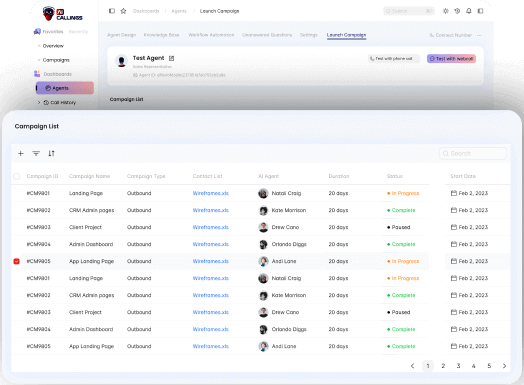Switch theme using the sun icon
The image size is (524, 385).
[445, 11]
